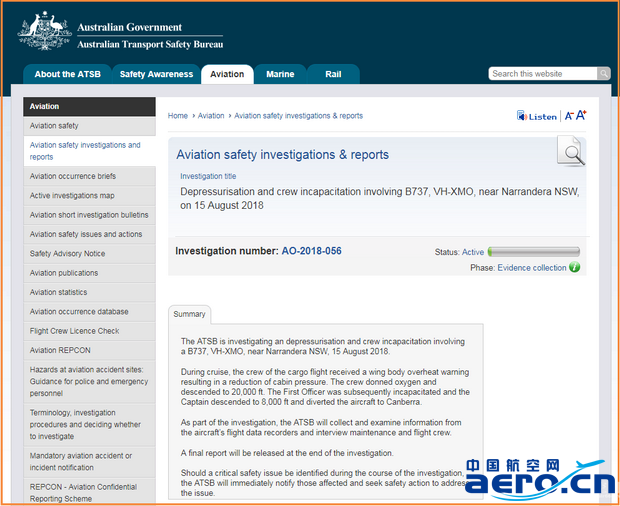Open Aviation occurrence database sidebar item
The image size is (620, 506).
click(x=89, y=312)
